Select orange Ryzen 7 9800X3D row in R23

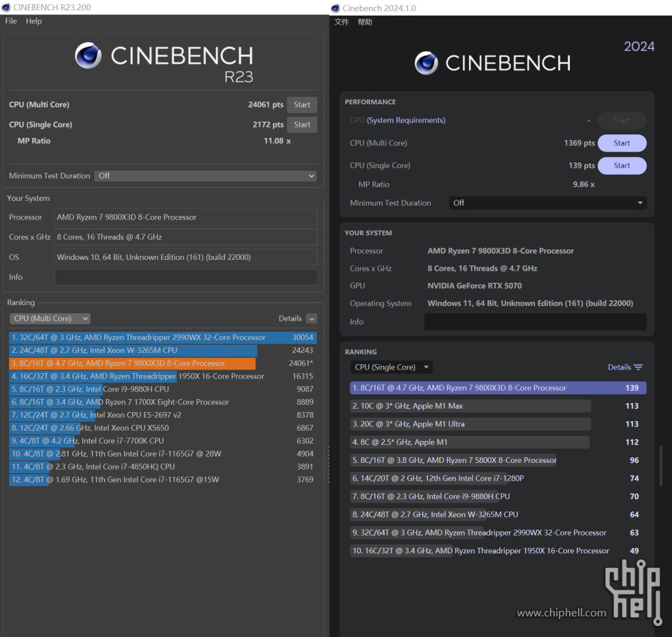click(x=163, y=363)
